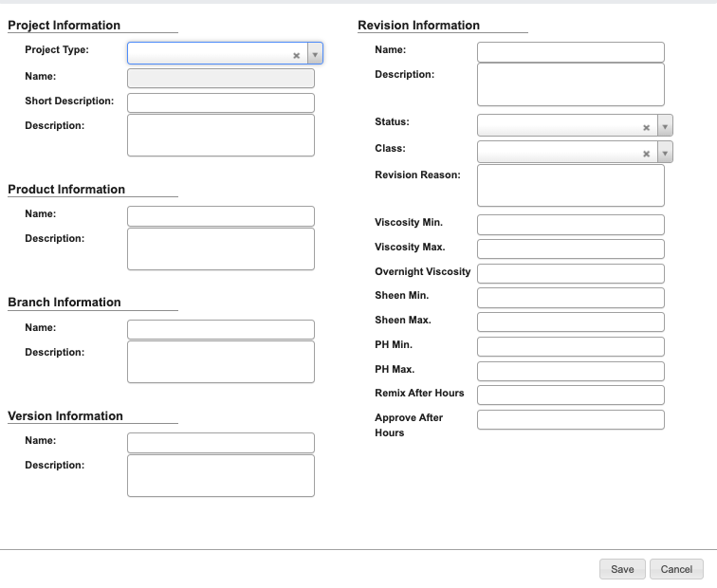Open the Status dropdown arrow

point(665,126)
